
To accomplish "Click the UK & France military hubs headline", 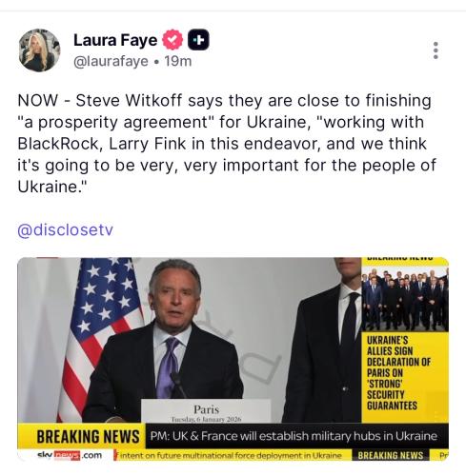I will [x=294, y=436].
